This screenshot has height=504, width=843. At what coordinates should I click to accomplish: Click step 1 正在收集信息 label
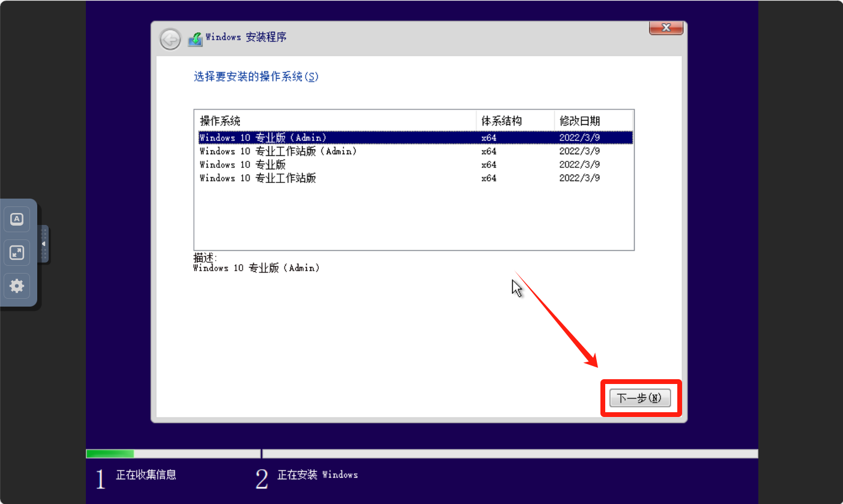[146, 475]
